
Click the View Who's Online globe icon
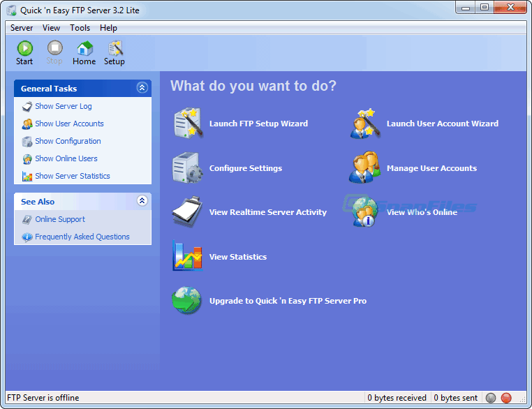pyautogui.click(x=365, y=212)
